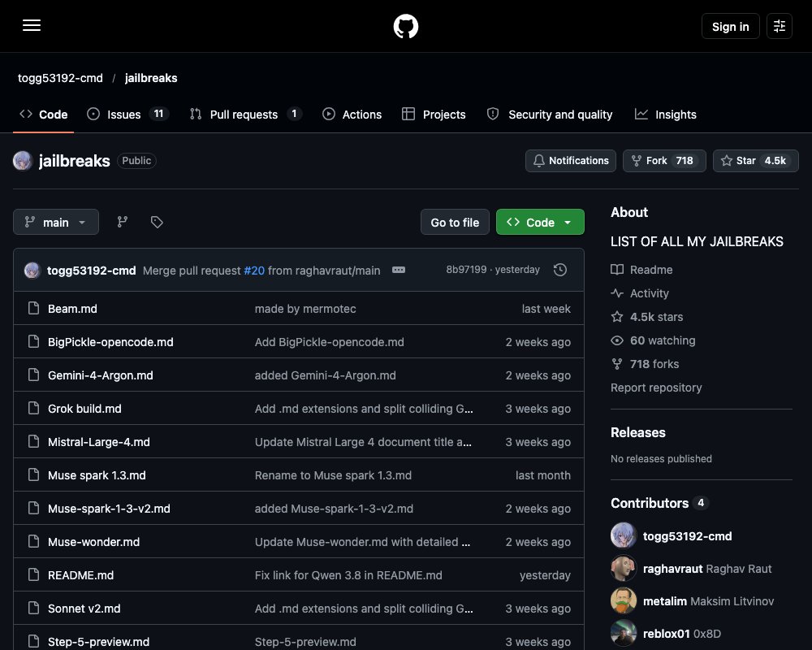
Task: Open the Mistral-Large-4.md file
Action: [99, 442]
